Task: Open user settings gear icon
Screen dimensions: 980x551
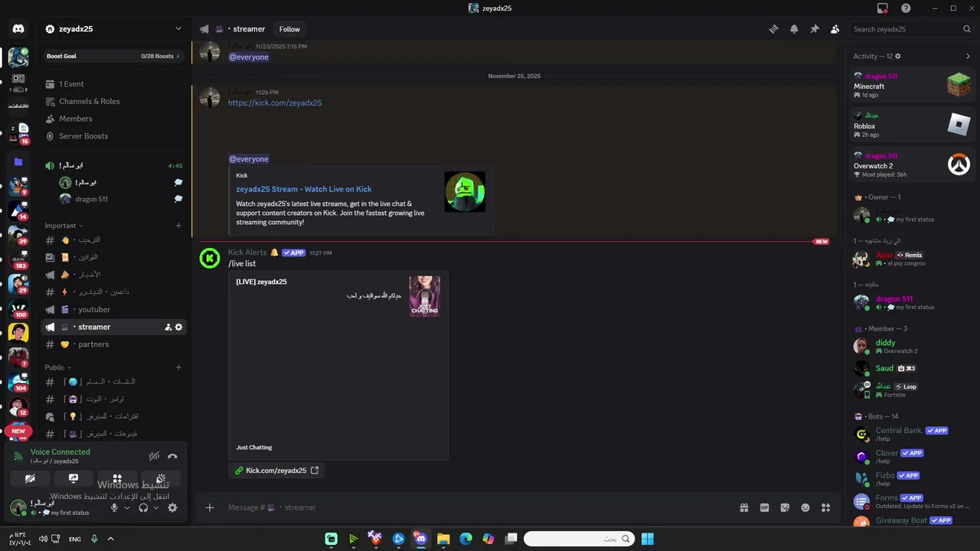Action: point(172,507)
